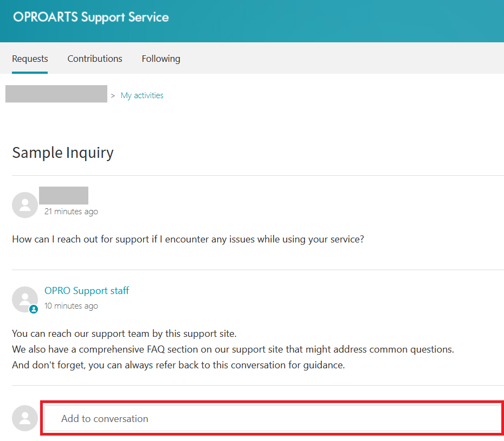Click the breadcrumb separator arrow
This screenshot has height=441, width=504.
113,95
